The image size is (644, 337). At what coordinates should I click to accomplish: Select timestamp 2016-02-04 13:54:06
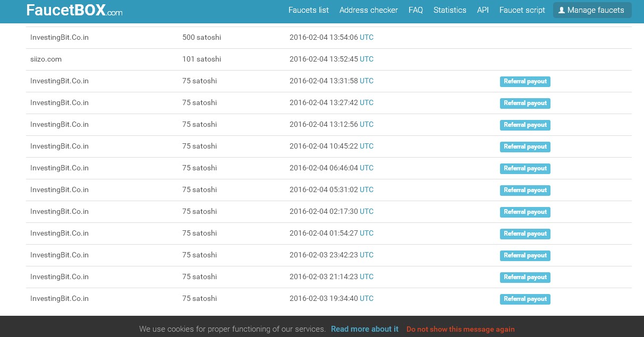(324, 37)
